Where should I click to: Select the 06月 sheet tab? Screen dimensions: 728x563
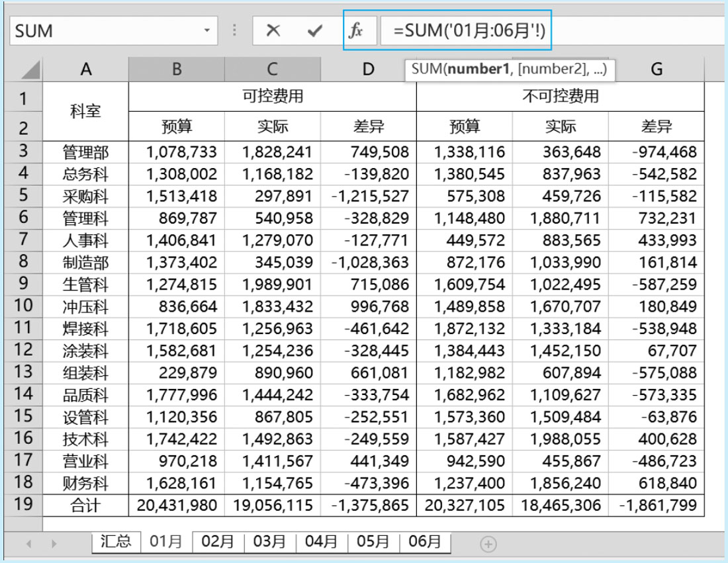pos(425,542)
